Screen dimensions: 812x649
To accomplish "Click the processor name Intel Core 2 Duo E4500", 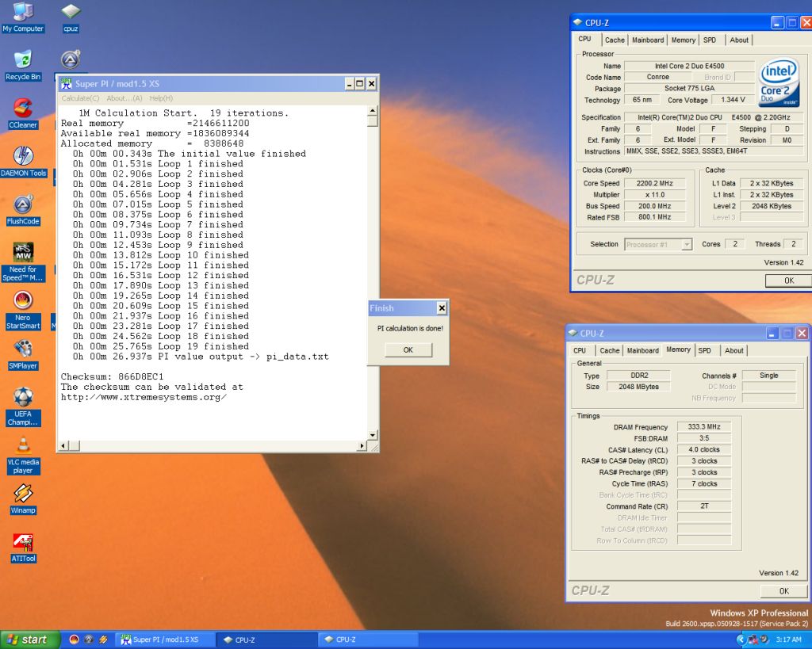I will pos(689,66).
